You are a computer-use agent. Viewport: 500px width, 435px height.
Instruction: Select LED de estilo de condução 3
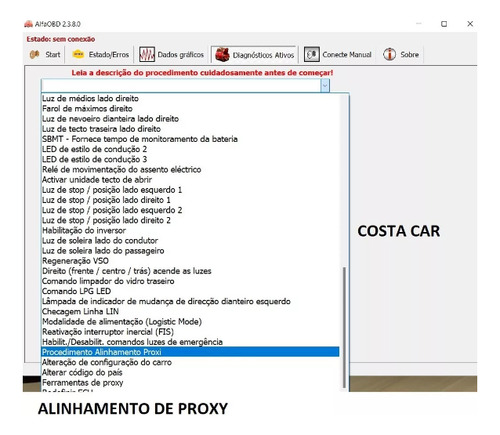tap(190, 159)
